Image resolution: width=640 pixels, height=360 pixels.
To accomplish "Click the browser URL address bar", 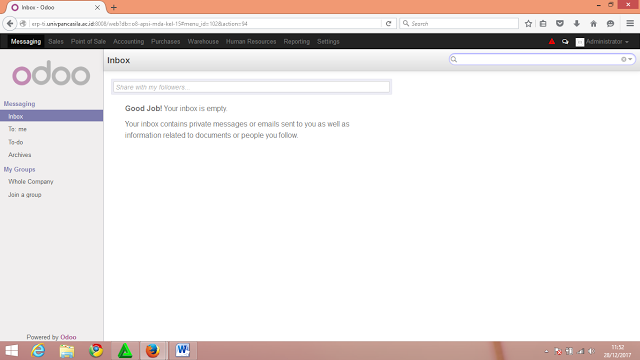I will [206, 24].
